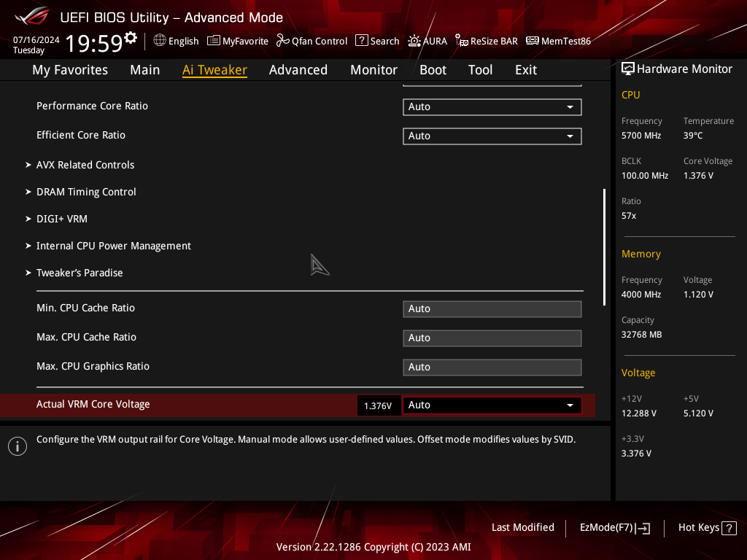The image size is (747, 560).
Task: Click the EzMode exit arrow icon
Action: [643, 528]
